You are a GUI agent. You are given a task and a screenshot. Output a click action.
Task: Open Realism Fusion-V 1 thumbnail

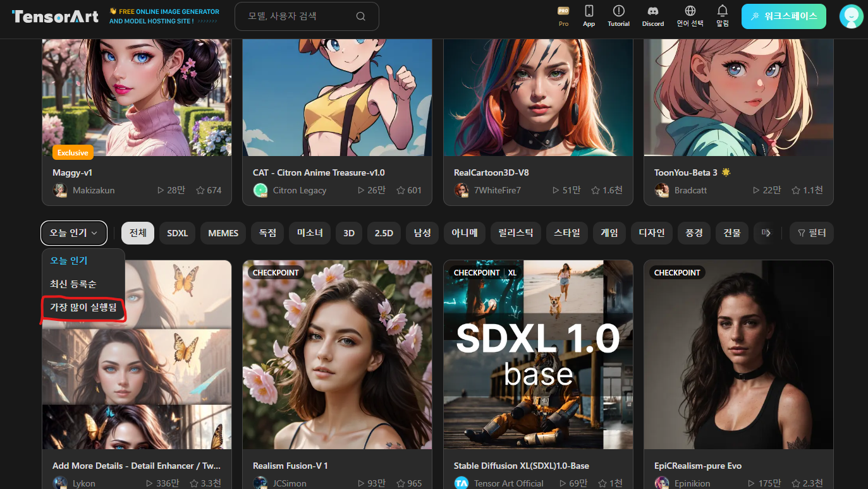(x=337, y=354)
